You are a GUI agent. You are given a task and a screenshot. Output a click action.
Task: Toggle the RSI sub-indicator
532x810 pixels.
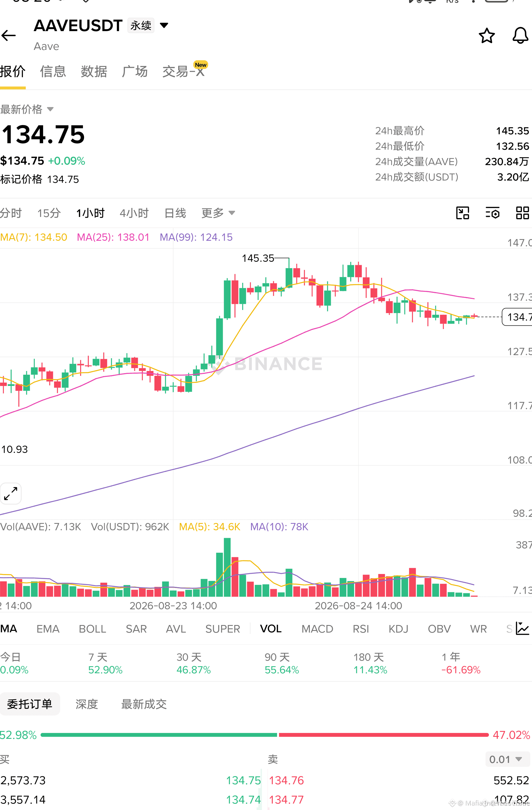pyautogui.click(x=361, y=629)
